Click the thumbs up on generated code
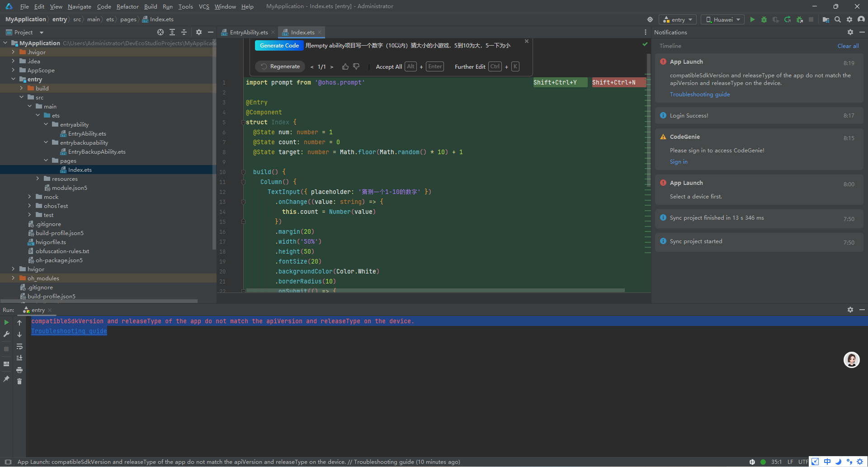Viewport: 868px width, 467px height. [x=345, y=66]
